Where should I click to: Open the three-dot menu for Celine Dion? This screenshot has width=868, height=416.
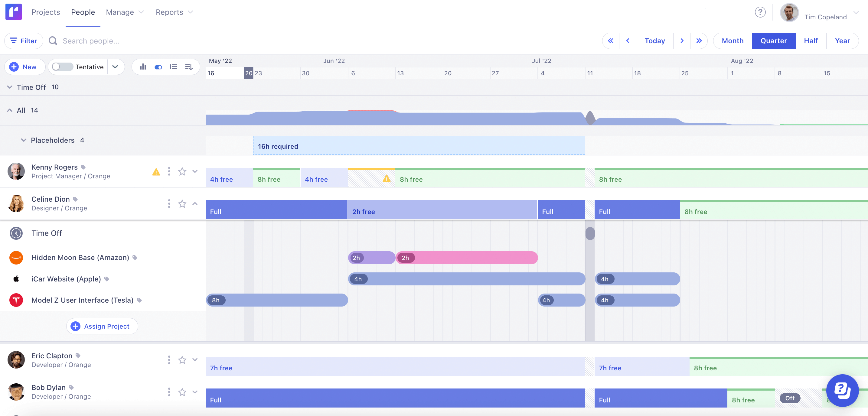[169, 203]
